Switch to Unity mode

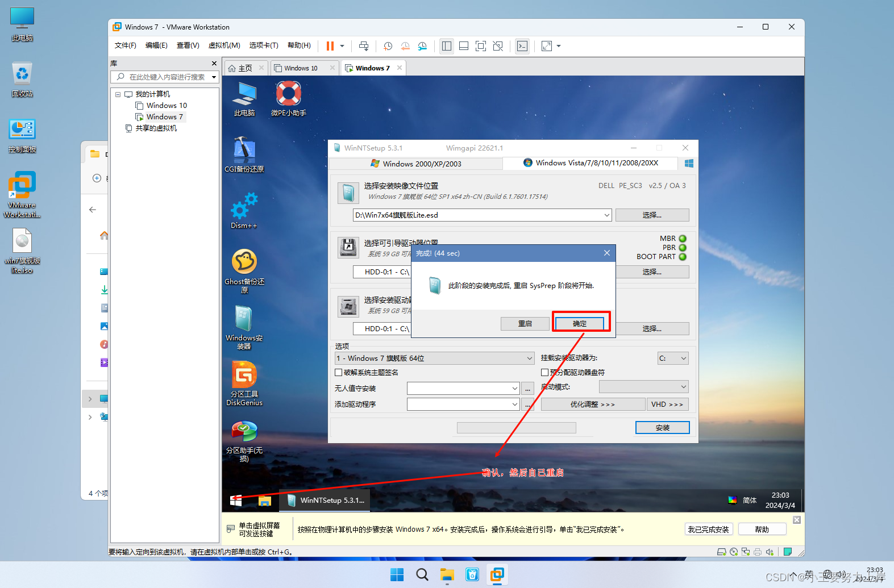point(498,46)
